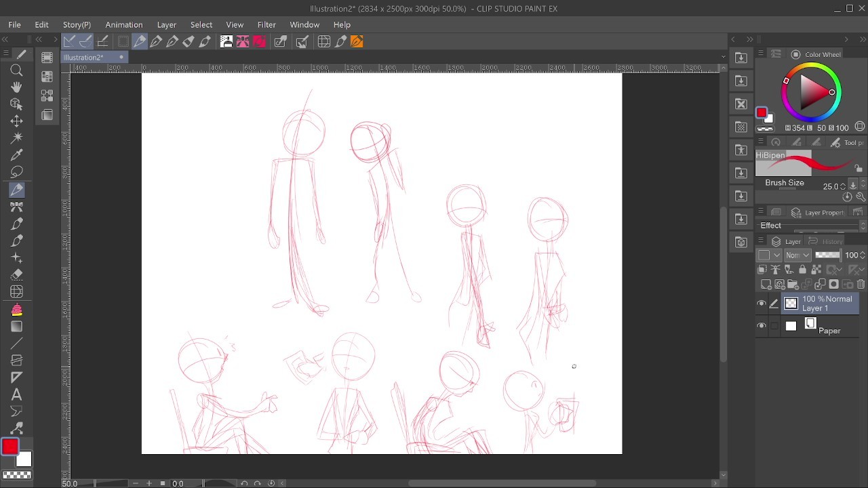Click the delete layer trash icon

[861, 285]
